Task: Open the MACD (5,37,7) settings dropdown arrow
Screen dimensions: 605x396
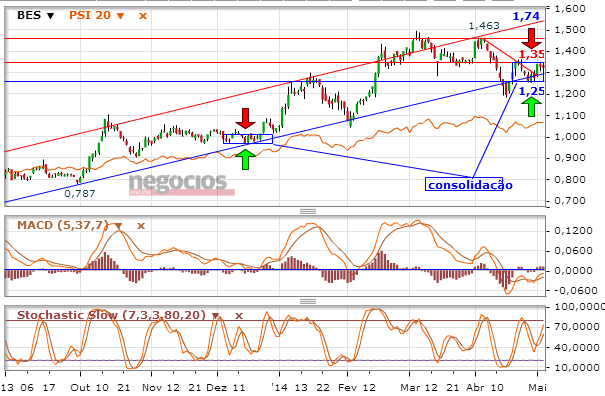Action: pos(118,226)
